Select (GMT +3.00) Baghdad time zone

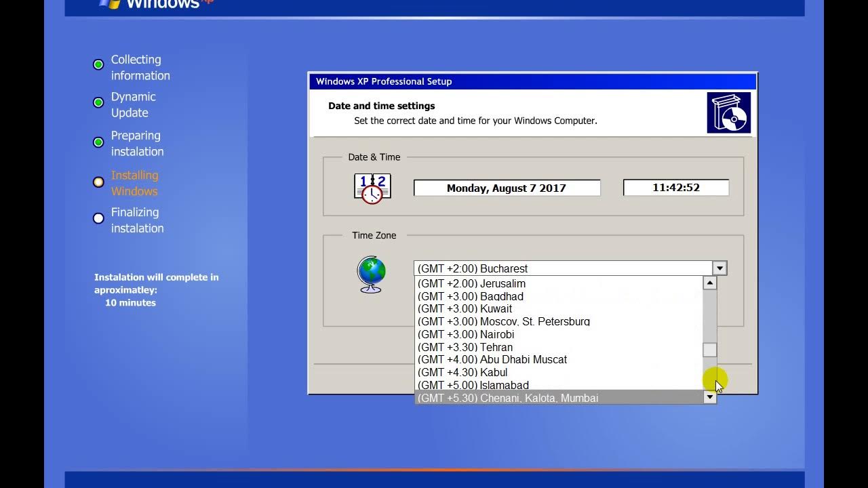(559, 296)
